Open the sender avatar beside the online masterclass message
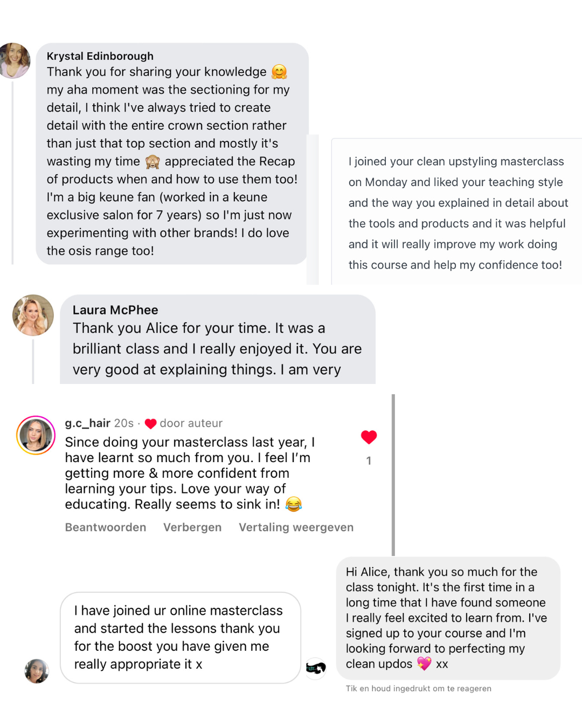 tap(37, 671)
